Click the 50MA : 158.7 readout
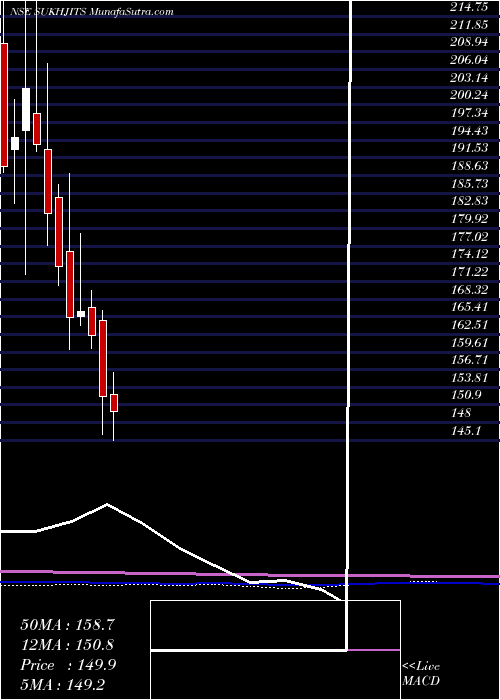The image size is (500, 700). pos(65,625)
